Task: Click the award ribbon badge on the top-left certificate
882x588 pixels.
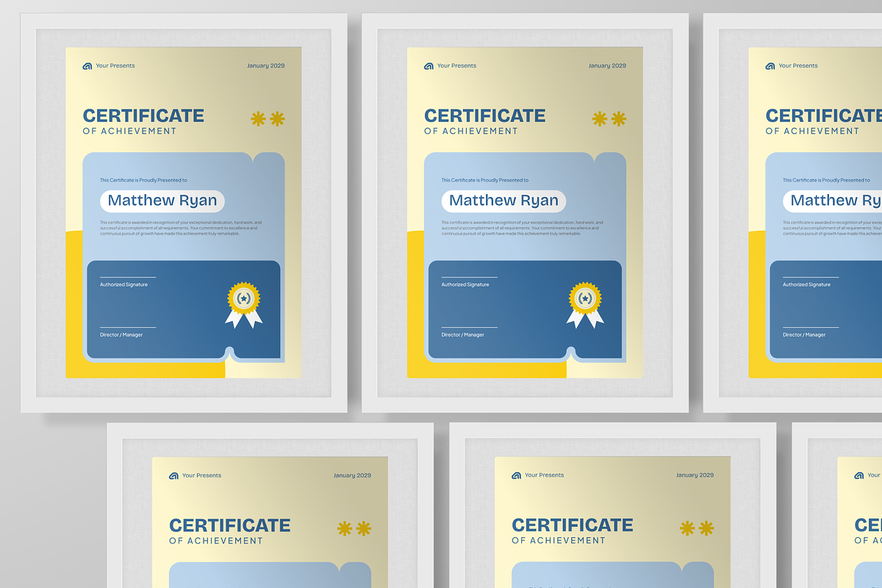Action: coord(244,305)
